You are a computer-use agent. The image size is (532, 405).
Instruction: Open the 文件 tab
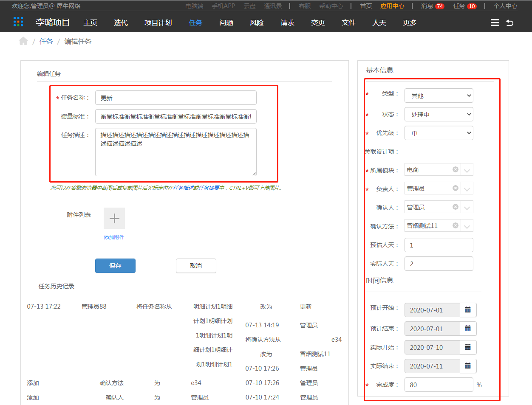click(348, 22)
